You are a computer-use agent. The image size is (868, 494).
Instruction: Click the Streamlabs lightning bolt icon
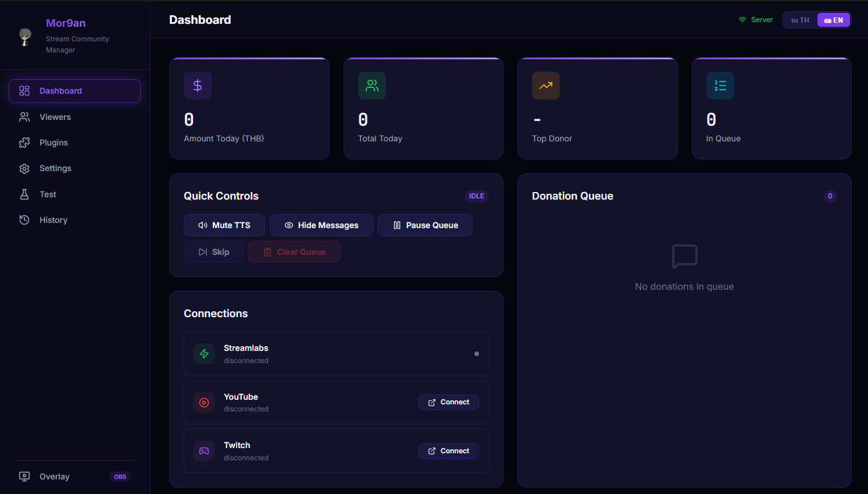pyautogui.click(x=204, y=354)
